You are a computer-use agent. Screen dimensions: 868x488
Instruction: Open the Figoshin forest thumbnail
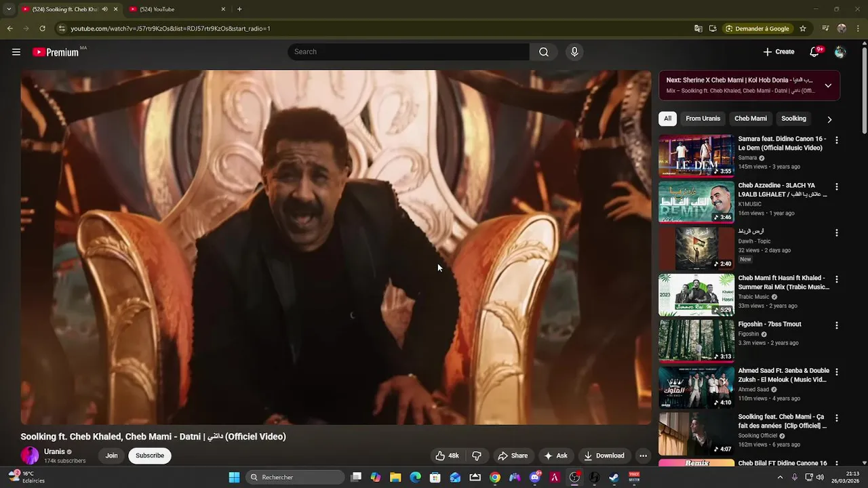tap(696, 340)
